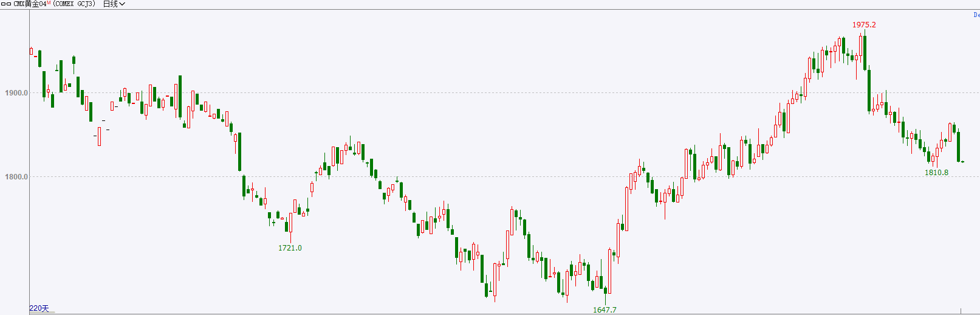Screen dimensions: 980x315
Task: Click the first candlestick at chart left
Action: point(32,51)
